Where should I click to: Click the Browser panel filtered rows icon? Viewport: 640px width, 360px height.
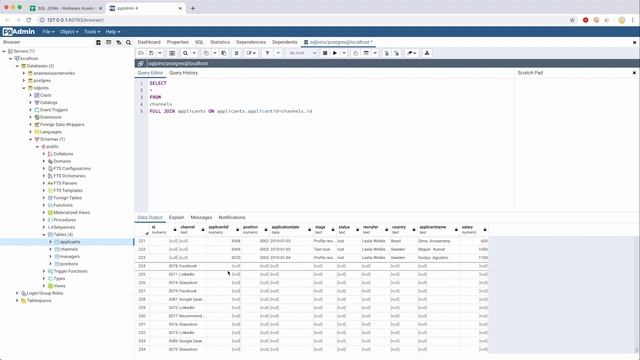click(x=119, y=42)
